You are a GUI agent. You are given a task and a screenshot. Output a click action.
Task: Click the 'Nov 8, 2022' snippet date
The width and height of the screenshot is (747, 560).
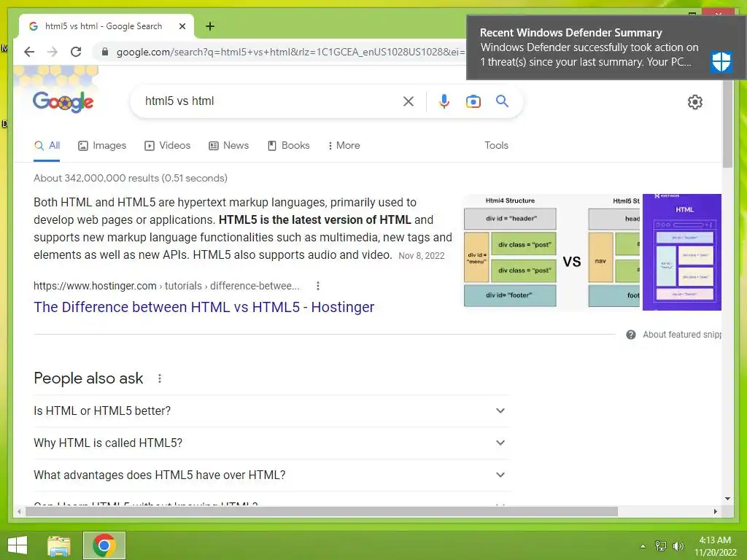click(421, 256)
